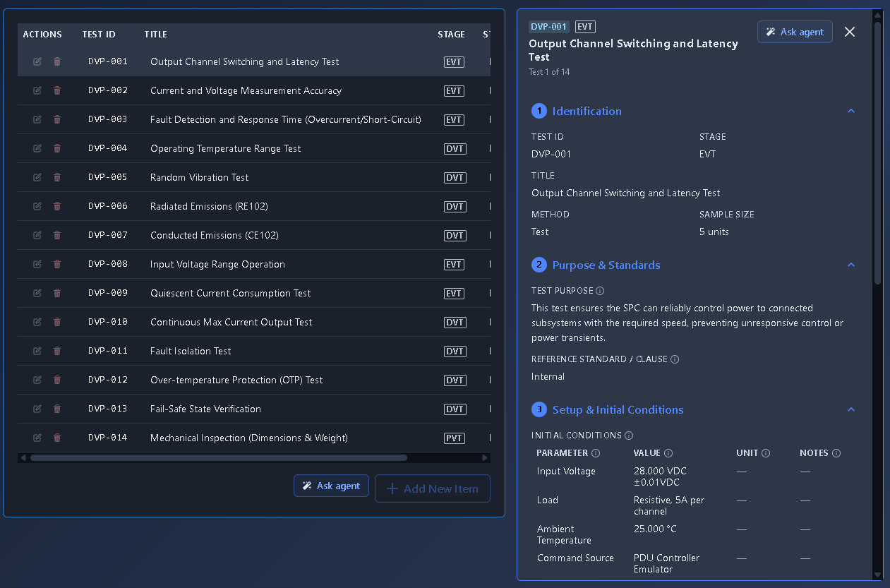Open DVP-006 Radiated Emissions (RE102) row
The height and width of the screenshot is (588, 890).
(x=254, y=206)
